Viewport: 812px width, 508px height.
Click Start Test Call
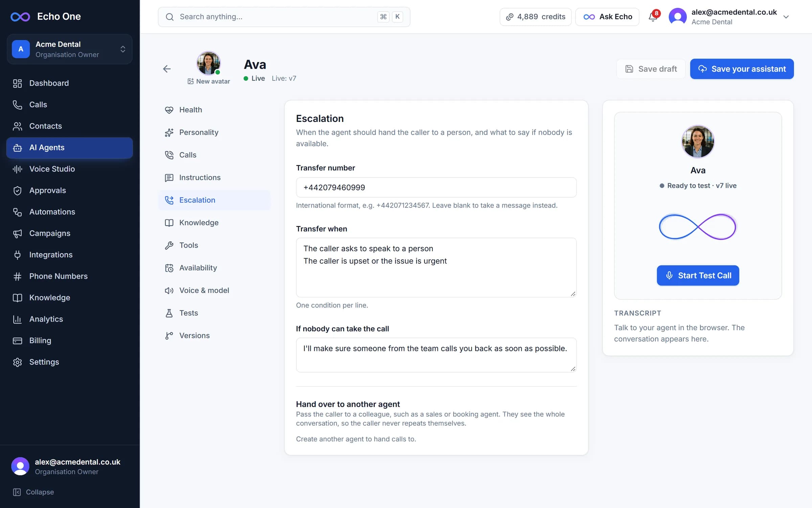click(698, 275)
